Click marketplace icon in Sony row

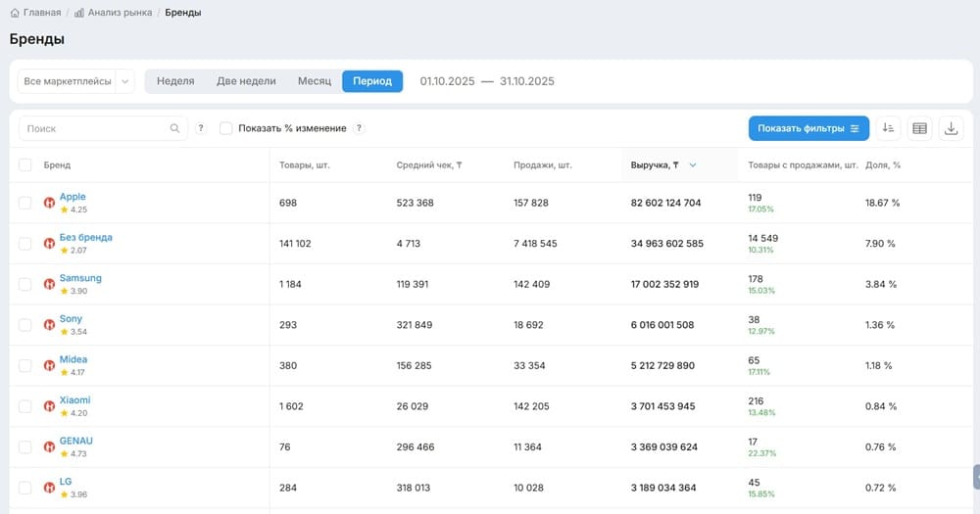click(x=49, y=324)
